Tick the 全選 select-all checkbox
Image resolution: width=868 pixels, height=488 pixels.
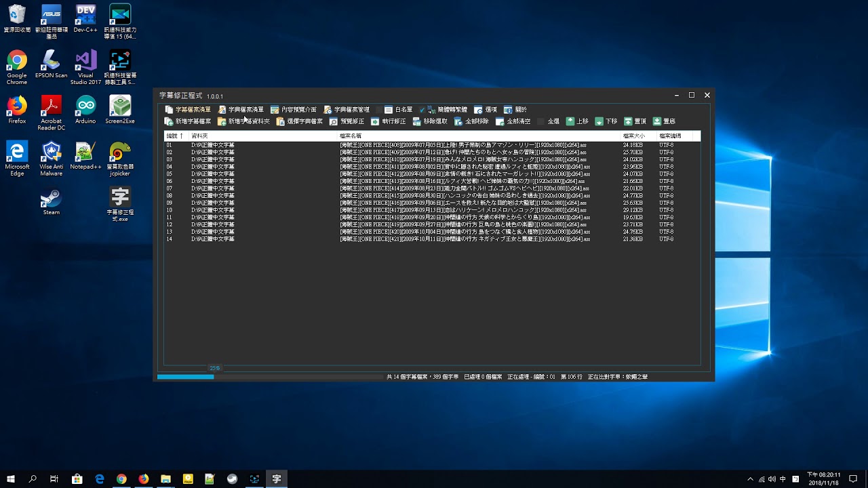(x=541, y=121)
